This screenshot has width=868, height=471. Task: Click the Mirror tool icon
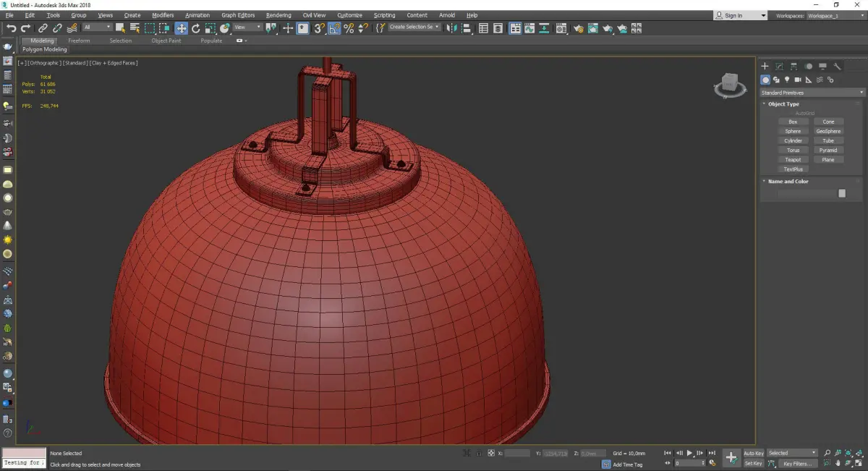(451, 28)
